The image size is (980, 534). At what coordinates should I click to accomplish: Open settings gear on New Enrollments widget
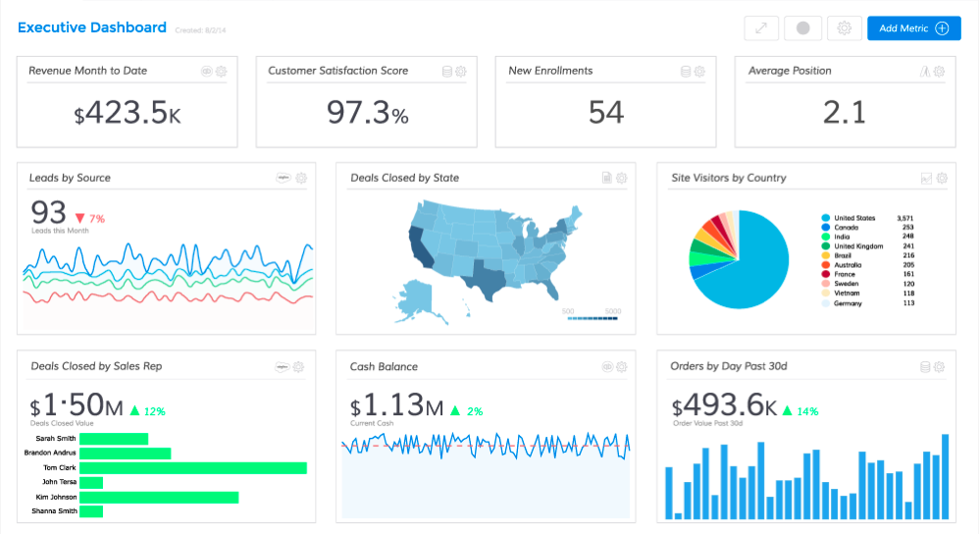[x=700, y=72]
